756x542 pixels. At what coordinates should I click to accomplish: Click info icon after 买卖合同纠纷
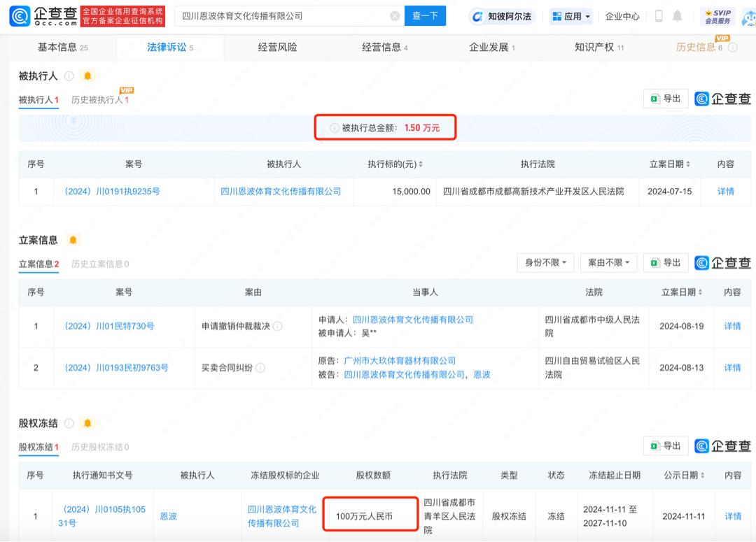(x=260, y=368)
